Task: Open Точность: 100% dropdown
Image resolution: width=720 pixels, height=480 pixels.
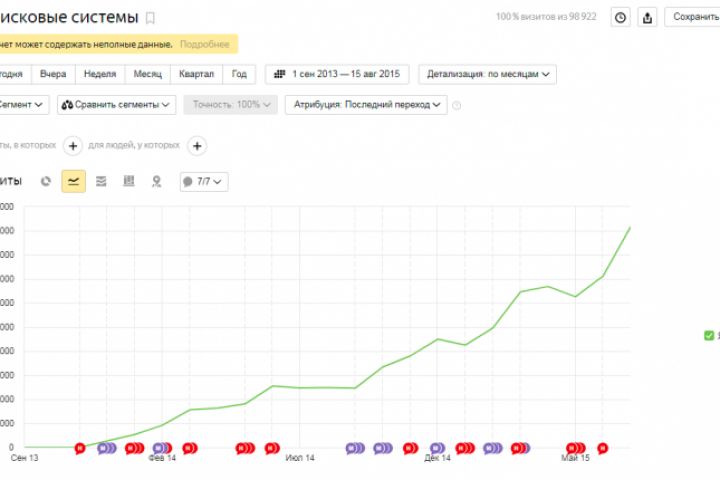Action: coord(231,105)
